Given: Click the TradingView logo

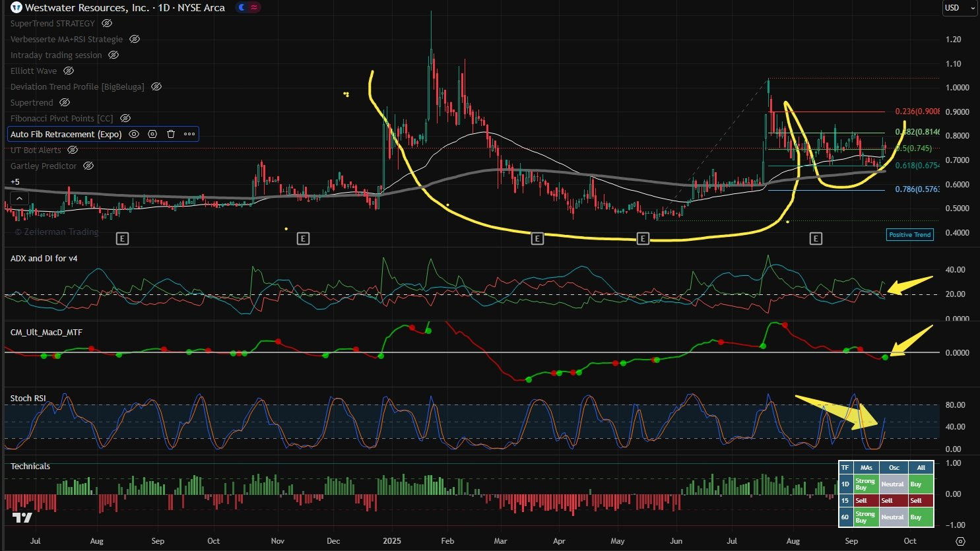Looking at the screenshot, I should click(x=22, y=517).
